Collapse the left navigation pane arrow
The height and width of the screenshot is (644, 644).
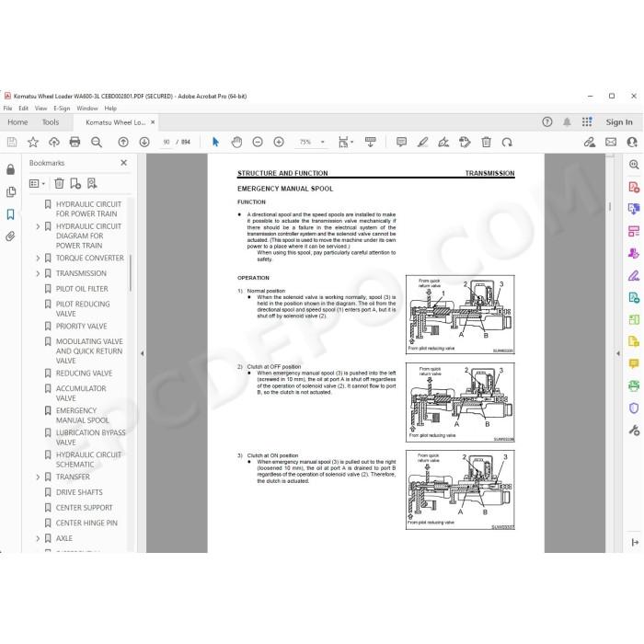[x=142, y=353]
